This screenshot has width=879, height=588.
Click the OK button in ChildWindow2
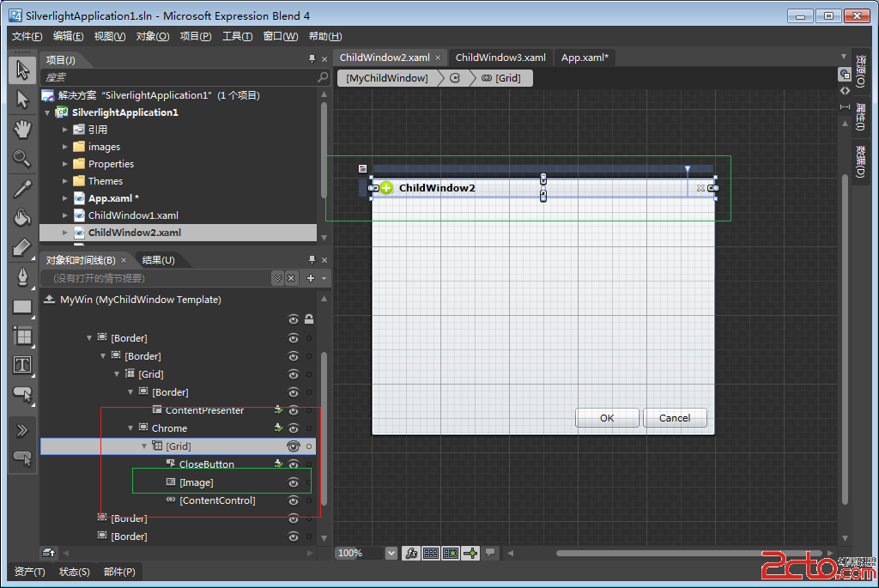(607, 417)
